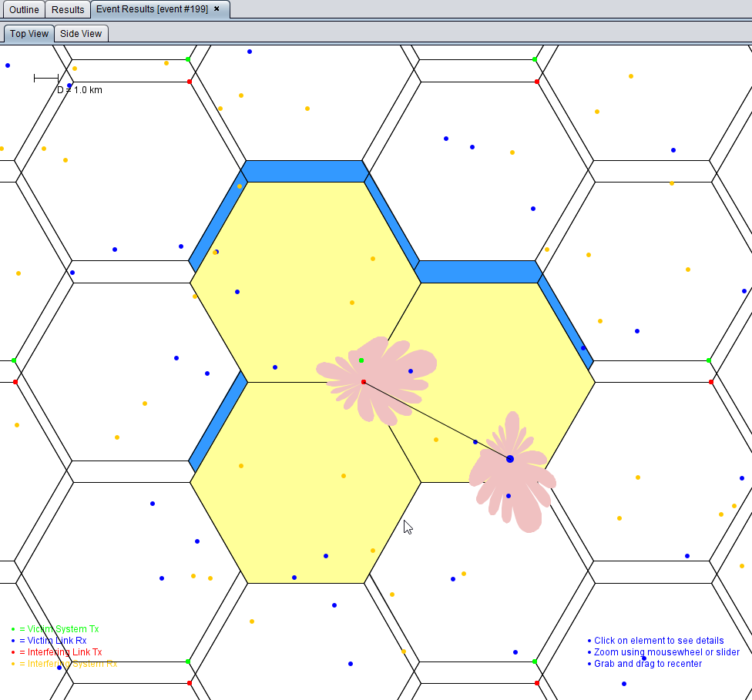The width and height of the screenshot is (752, 700).
Task: Click the large blue victim receiver at line end
Action: (x=510, y=459)
